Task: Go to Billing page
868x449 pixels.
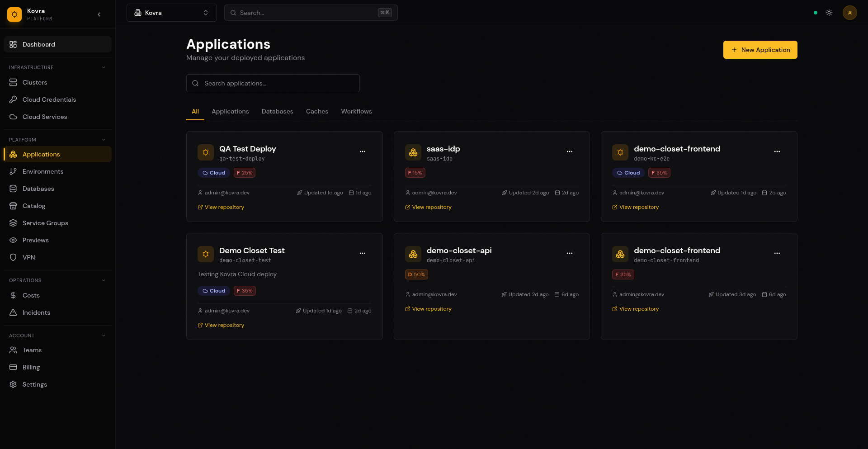Action: [57, 367]
